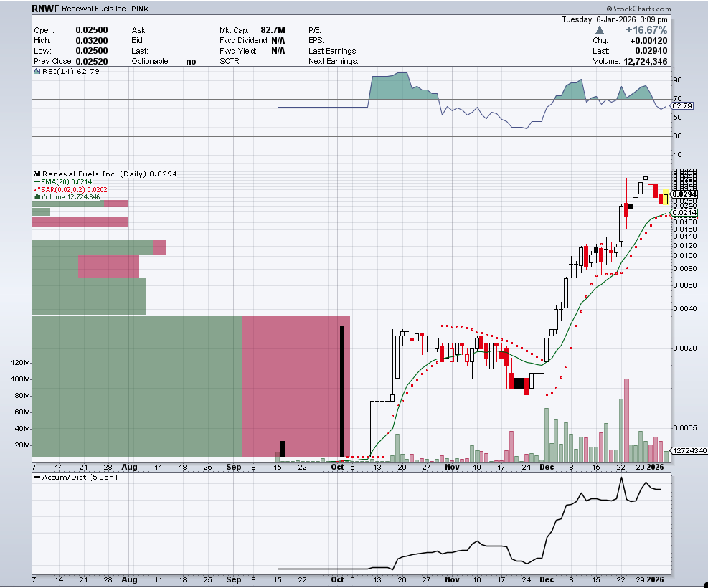Click the EMA(20) 0.0214 legend text
The height and width of the screenshot is (588, 708).
coord(67,182)
